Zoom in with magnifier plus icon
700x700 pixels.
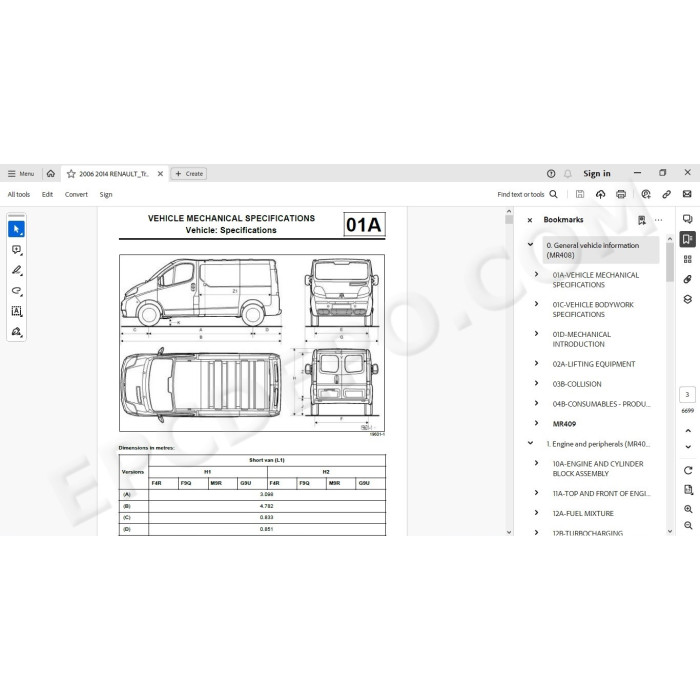688,509
